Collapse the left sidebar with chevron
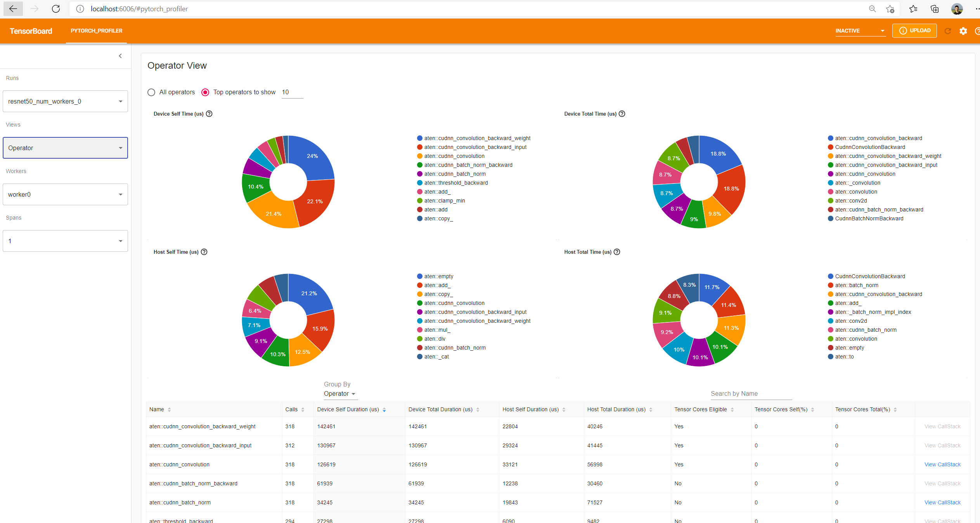The width and height of the screenshot is (980, 523). [x=120, y=56]
